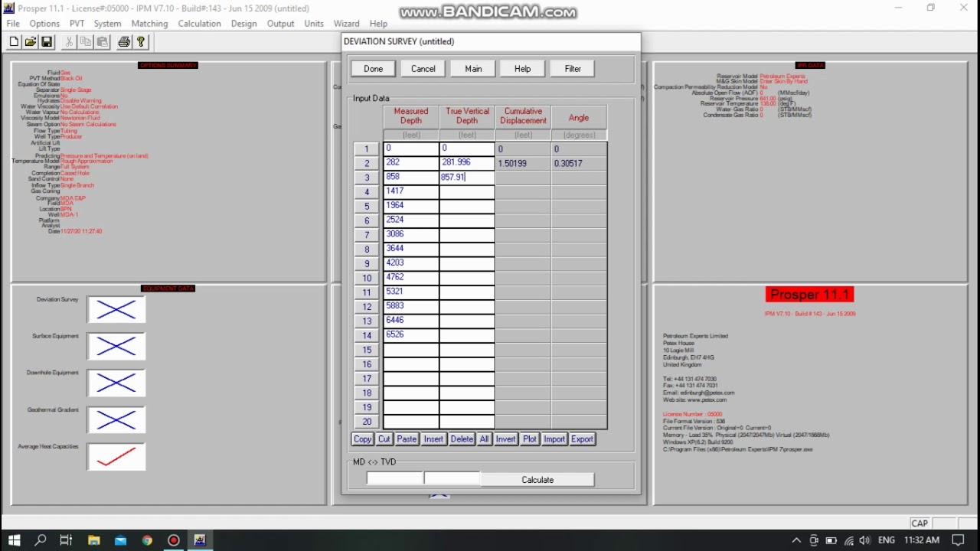Select row number 3 header button
The height and width of the screenshot is (551, 980).
pyautogui.click(x=367, y=178)
